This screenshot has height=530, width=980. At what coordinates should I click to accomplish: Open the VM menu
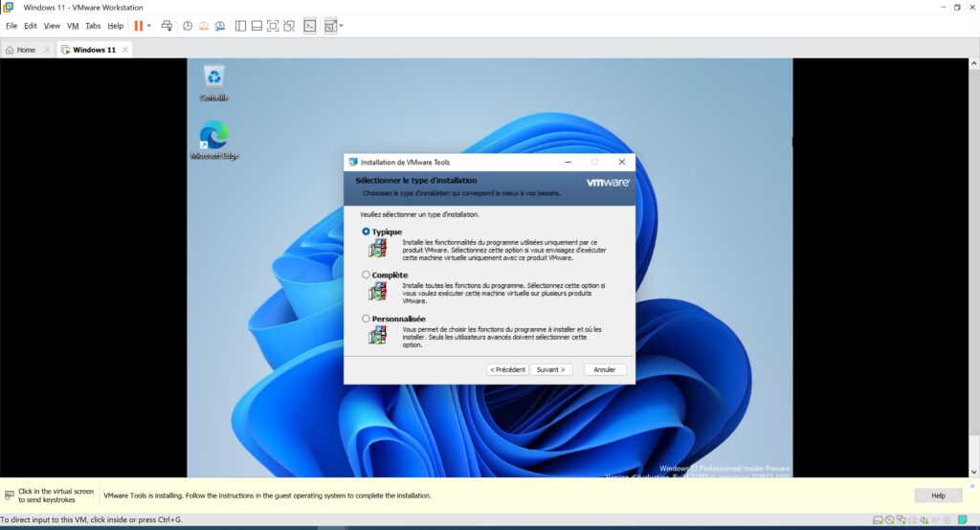[73, 26]
